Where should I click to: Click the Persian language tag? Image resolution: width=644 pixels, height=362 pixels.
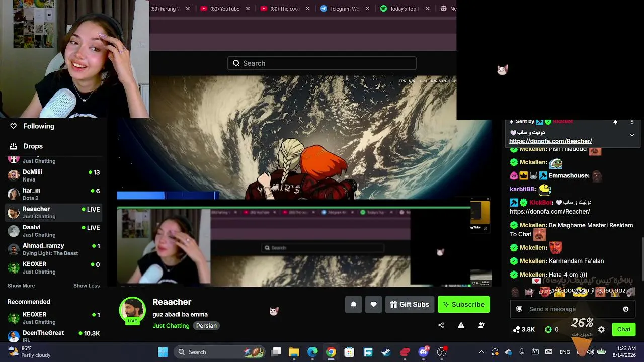206,326
